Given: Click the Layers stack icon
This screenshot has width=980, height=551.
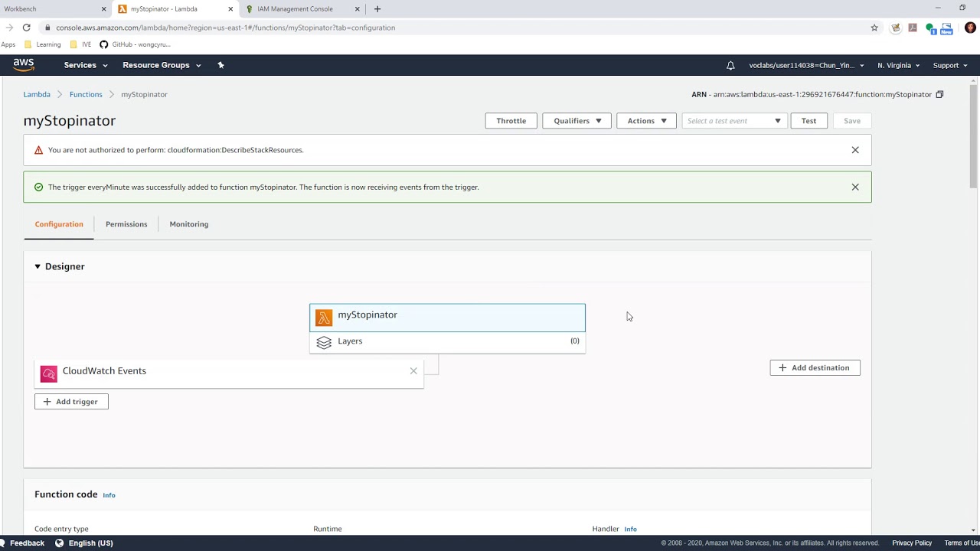Looking at the screenshot, I should click(324, 343).
